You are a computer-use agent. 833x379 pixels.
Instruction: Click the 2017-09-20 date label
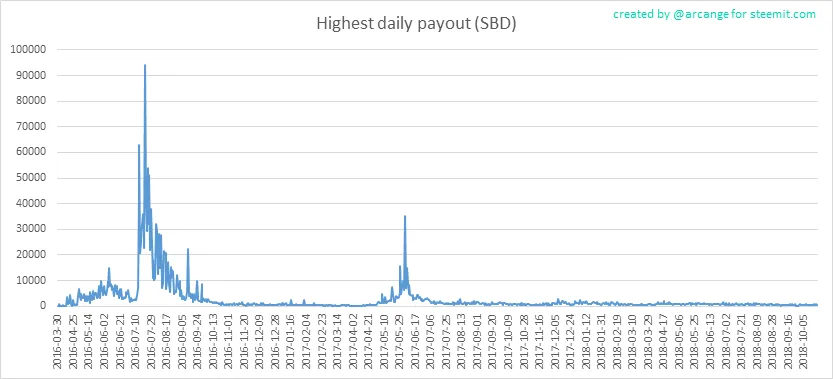pos(491,341)
